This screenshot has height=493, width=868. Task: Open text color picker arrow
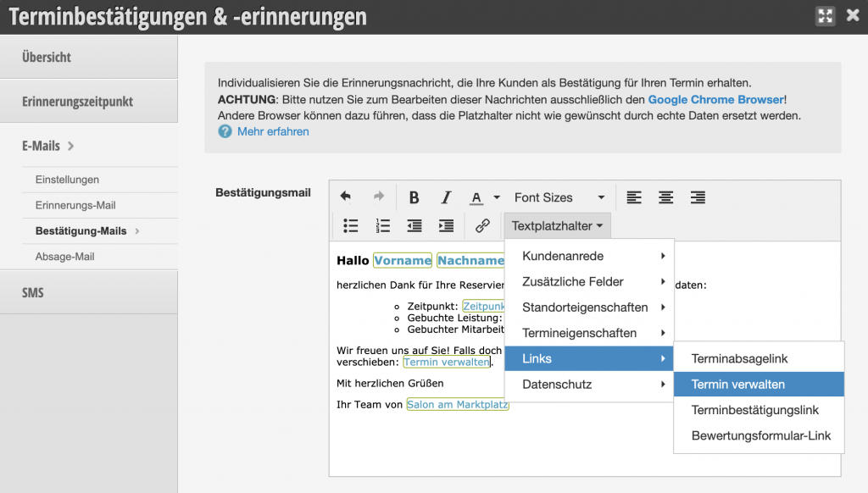[x=497, y=197]
